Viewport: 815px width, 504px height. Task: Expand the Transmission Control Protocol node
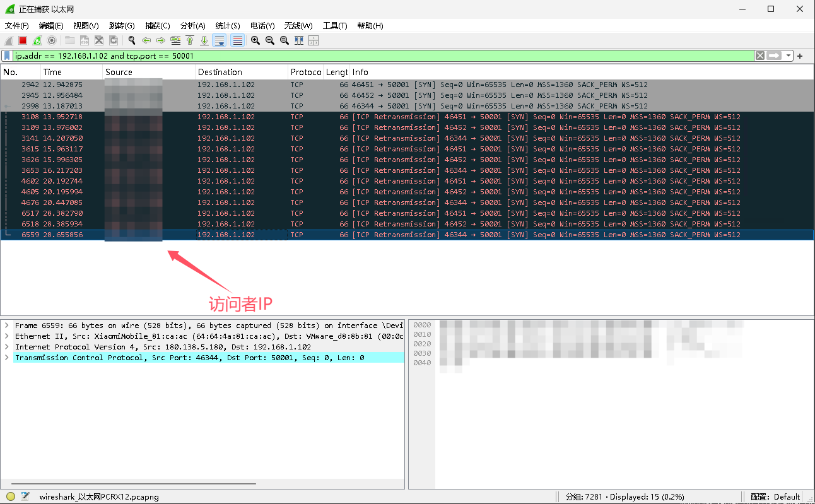pos(6,358)
